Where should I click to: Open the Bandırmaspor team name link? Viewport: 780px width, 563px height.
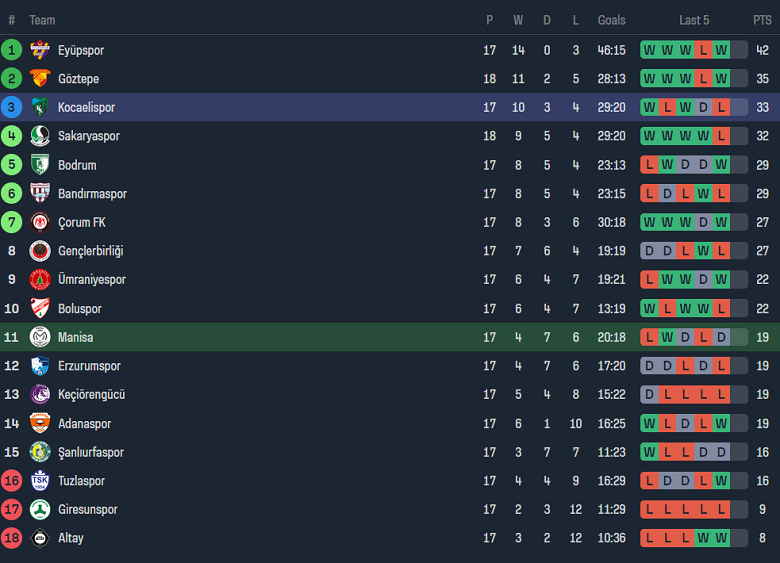(92, 194)
